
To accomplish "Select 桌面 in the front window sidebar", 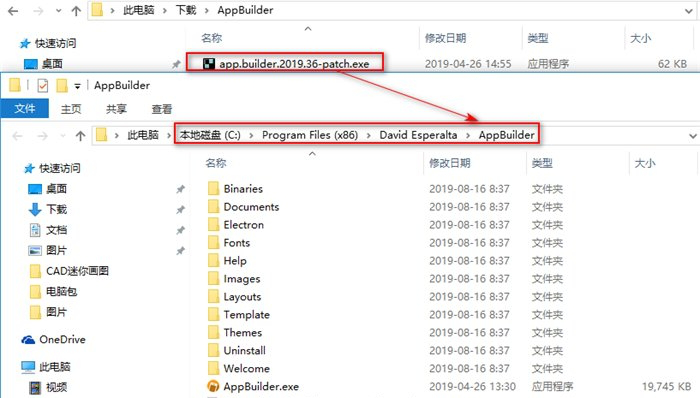I will (x=56, y=189).
